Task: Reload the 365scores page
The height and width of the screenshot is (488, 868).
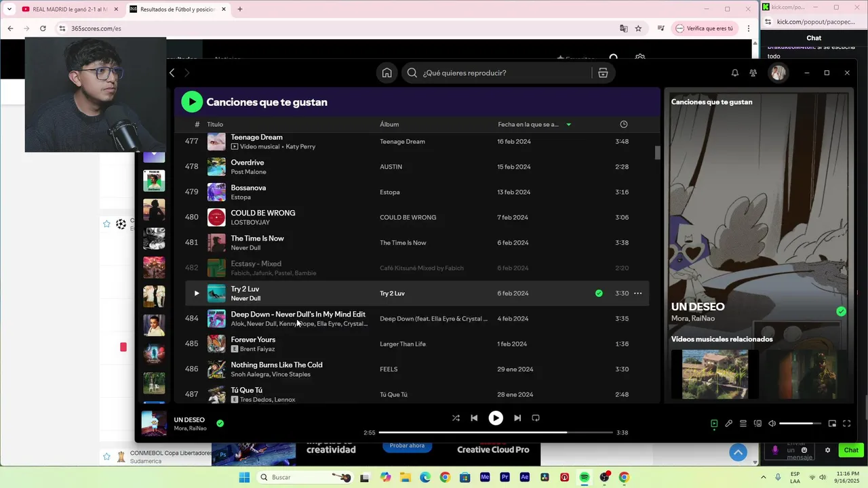Action: [43, 28]
